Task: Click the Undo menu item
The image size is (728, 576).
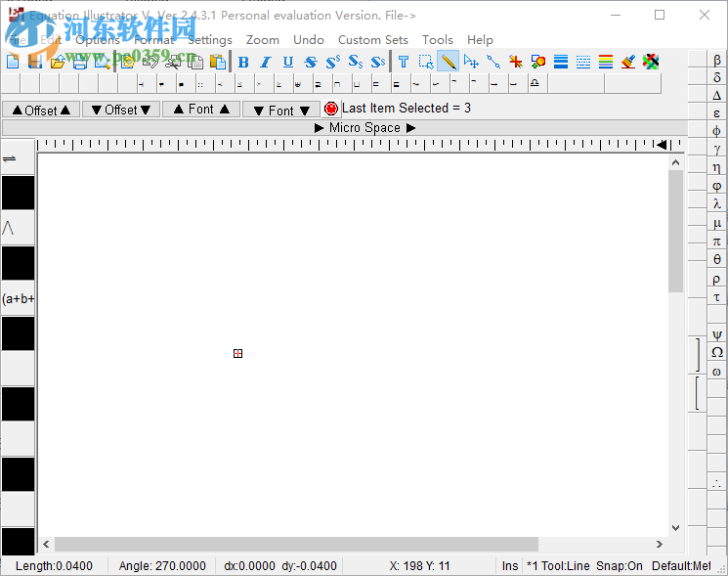Action: [309, 40]
